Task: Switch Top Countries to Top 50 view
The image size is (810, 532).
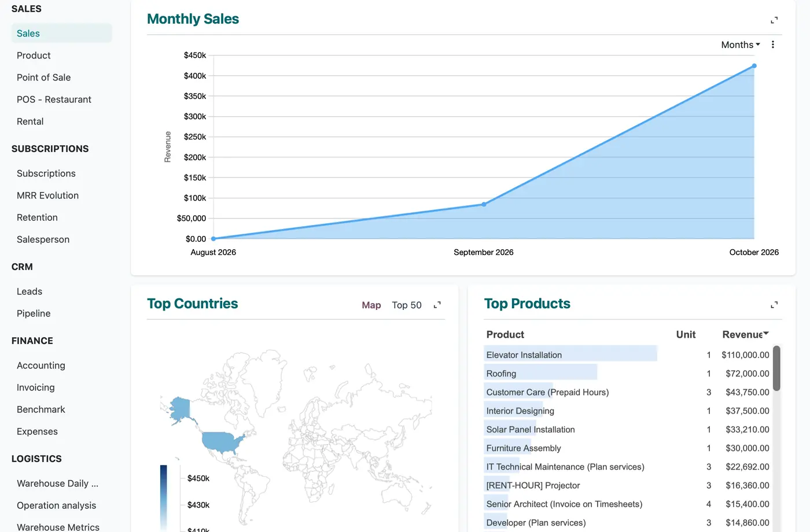Action: (407, 305)
